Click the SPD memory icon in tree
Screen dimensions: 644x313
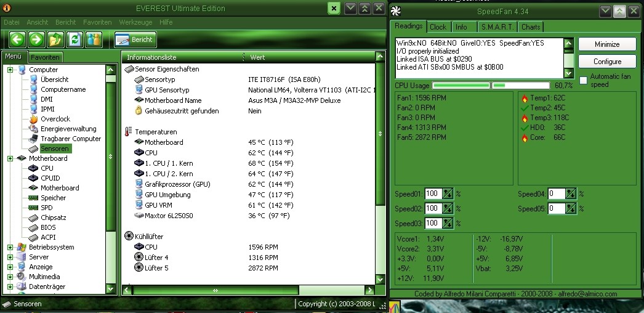(33, 208)
